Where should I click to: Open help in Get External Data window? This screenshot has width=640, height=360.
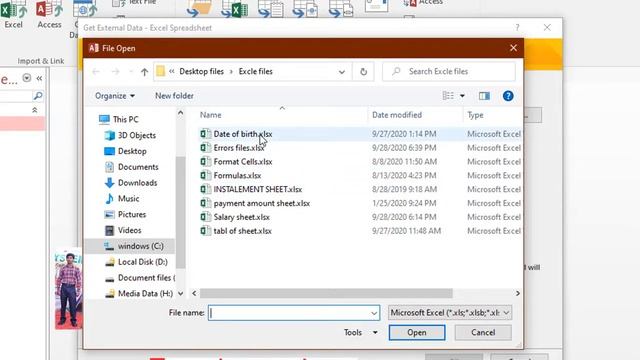coord(517,28)
